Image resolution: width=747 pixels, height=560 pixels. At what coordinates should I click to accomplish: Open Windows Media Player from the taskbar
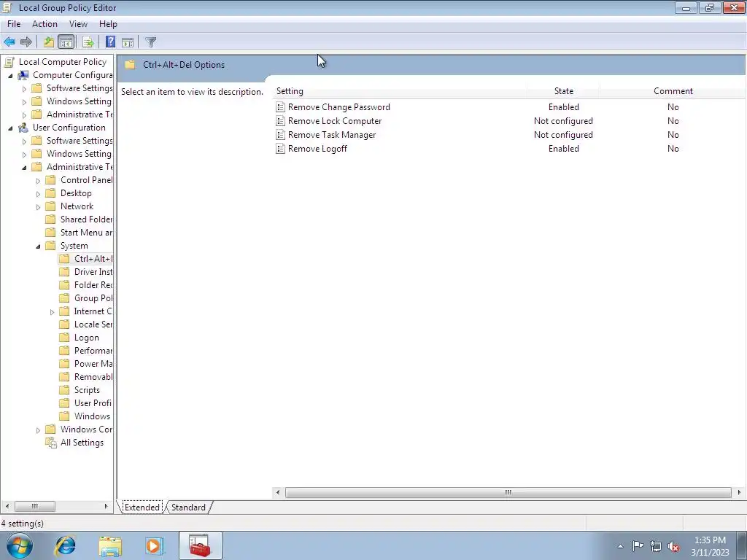(x=155, y=545)
